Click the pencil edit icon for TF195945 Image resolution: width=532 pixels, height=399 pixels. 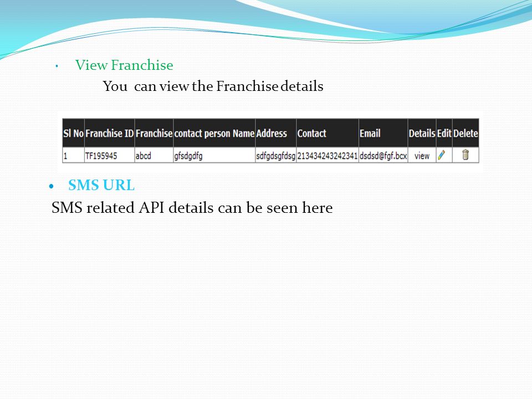pyautogui.click(x=442, y=155)
